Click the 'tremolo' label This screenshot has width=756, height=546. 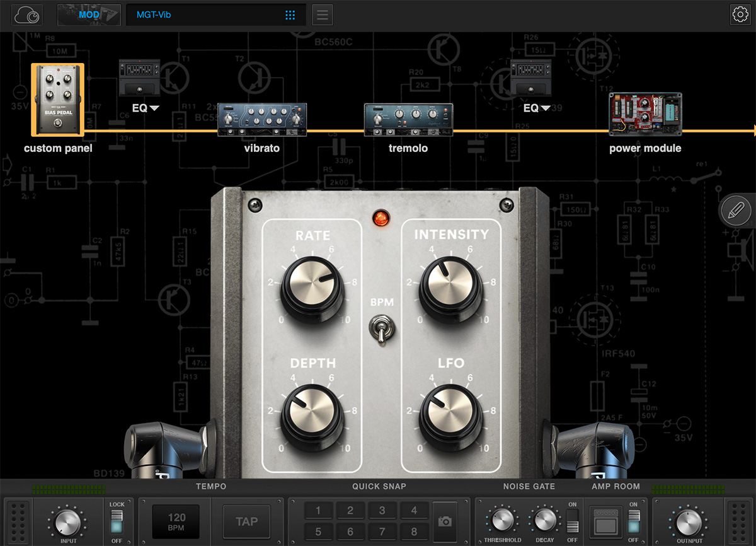click(408, 148)
